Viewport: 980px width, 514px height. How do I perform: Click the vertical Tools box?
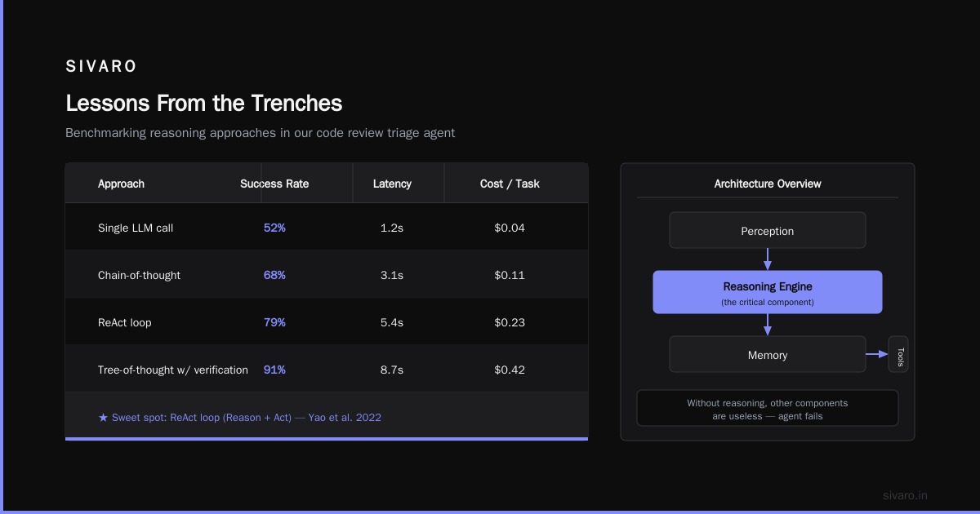(898, 354)
